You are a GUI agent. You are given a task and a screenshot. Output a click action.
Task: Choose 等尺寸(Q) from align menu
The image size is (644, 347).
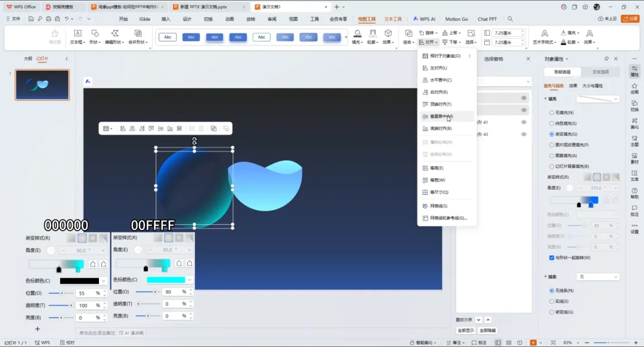pos(447,192)
